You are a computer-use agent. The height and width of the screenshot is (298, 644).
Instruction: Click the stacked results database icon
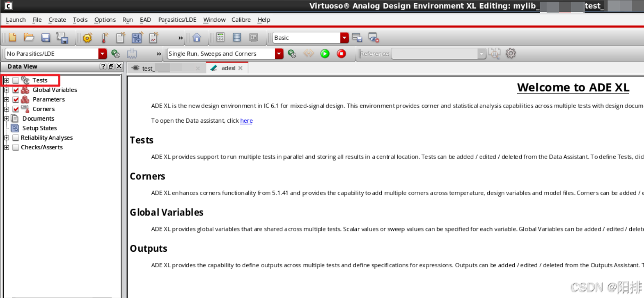[237, 38]
